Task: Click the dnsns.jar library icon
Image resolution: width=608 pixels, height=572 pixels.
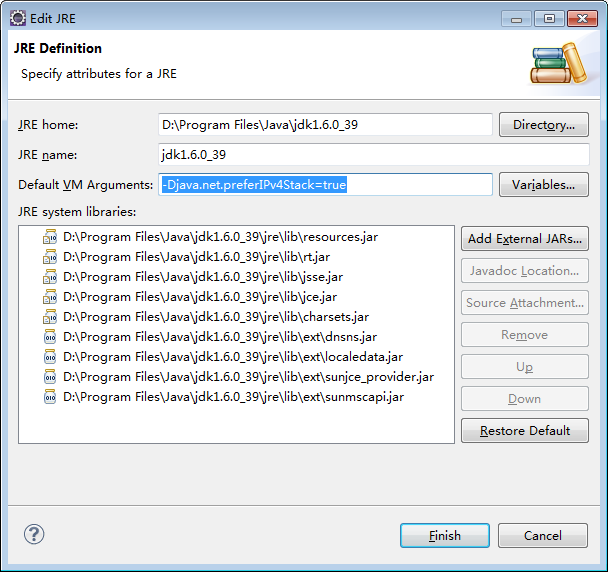Action: (x=50, y=337)
